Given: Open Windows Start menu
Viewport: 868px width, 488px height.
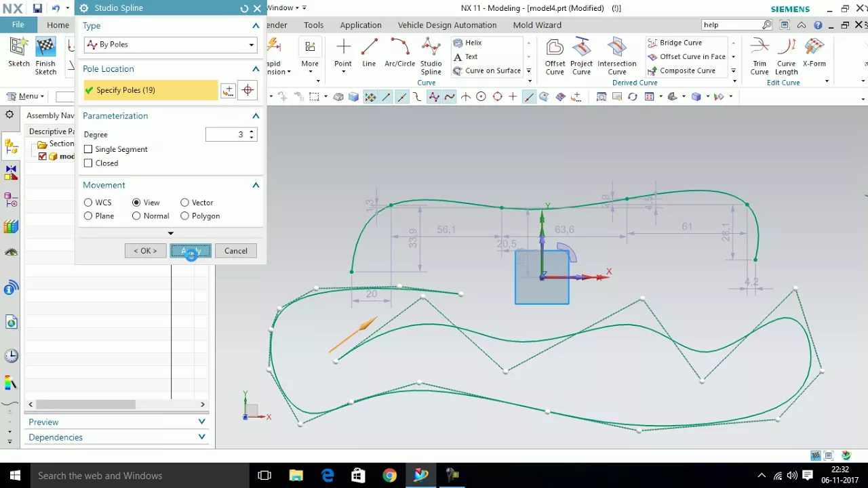Looking at the screenshot, I should tap(15, 476).
